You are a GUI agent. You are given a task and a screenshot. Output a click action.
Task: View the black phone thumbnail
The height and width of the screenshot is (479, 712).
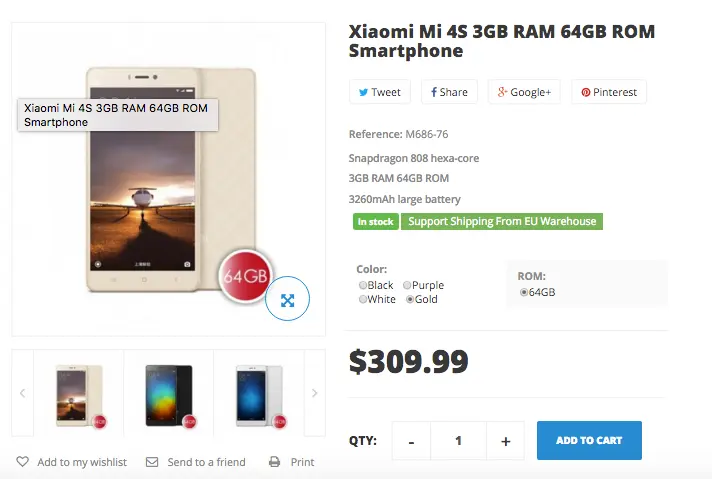click(x=169, y=395)
